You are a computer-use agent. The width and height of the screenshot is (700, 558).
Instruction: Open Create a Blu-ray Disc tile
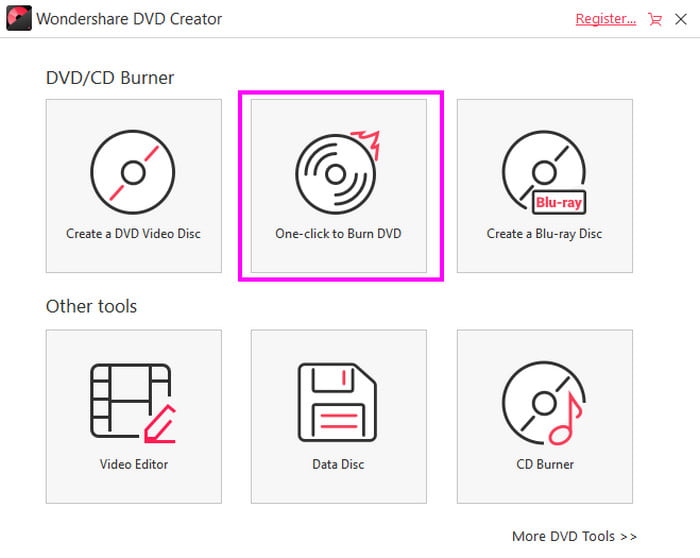(x=545, y=186)
